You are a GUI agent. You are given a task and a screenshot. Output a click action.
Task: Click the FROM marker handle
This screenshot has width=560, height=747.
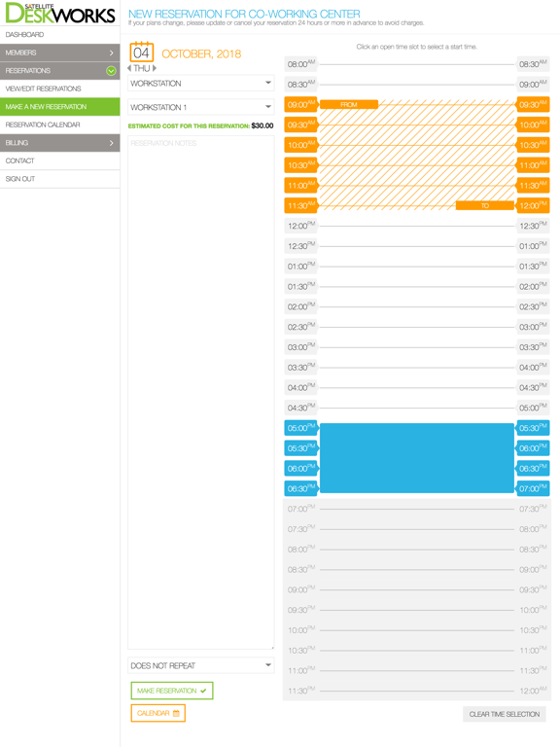pyautogui.click(x=349, y=104)
